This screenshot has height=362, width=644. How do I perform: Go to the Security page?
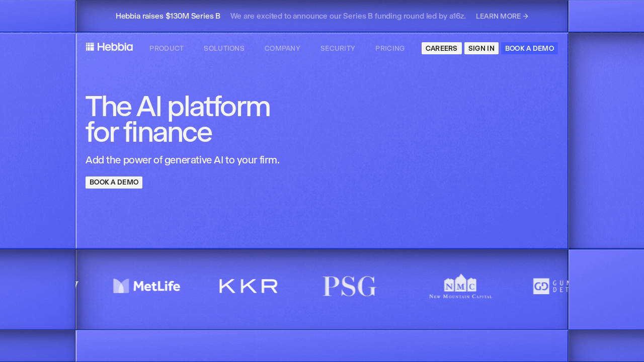(338, 48)
